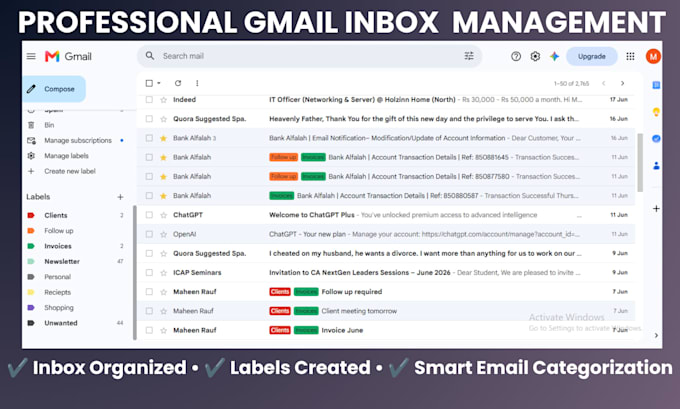680x409 pixels.
Task: Open the Invitation to CA NextGen Leaders email
Action: click(386, 273)
